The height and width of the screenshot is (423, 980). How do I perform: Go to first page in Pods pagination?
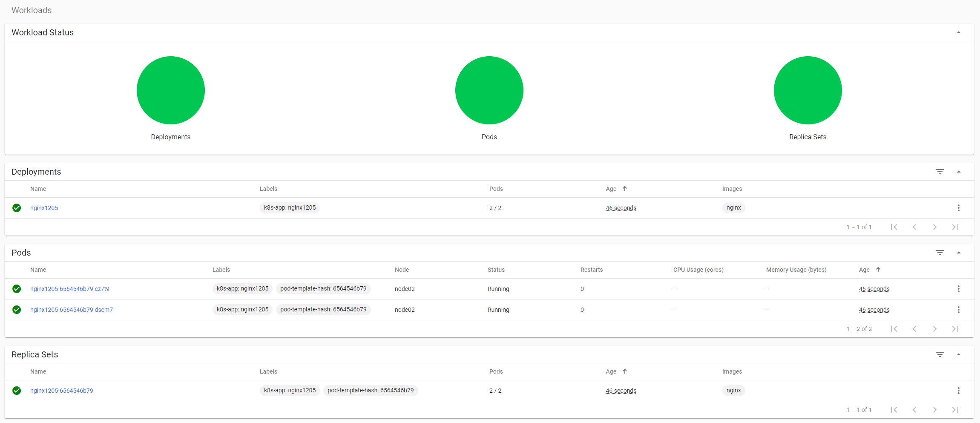894,329
